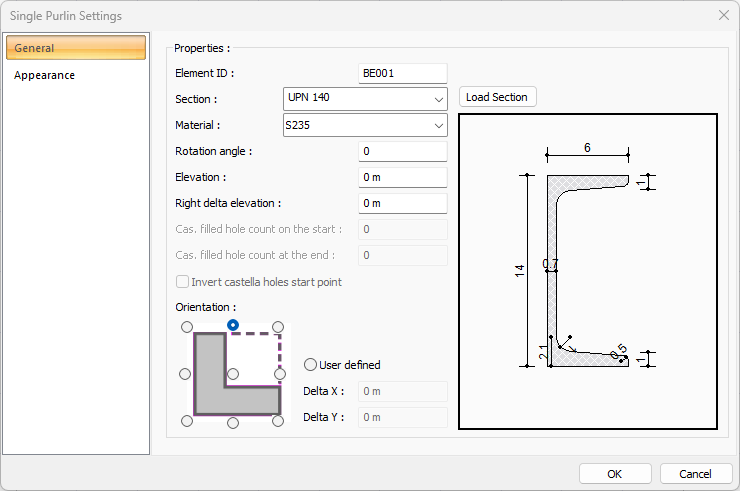Click the Element ID field containing BE001
This screenshot has height=491, width=740.
click(x=402, y=73)
